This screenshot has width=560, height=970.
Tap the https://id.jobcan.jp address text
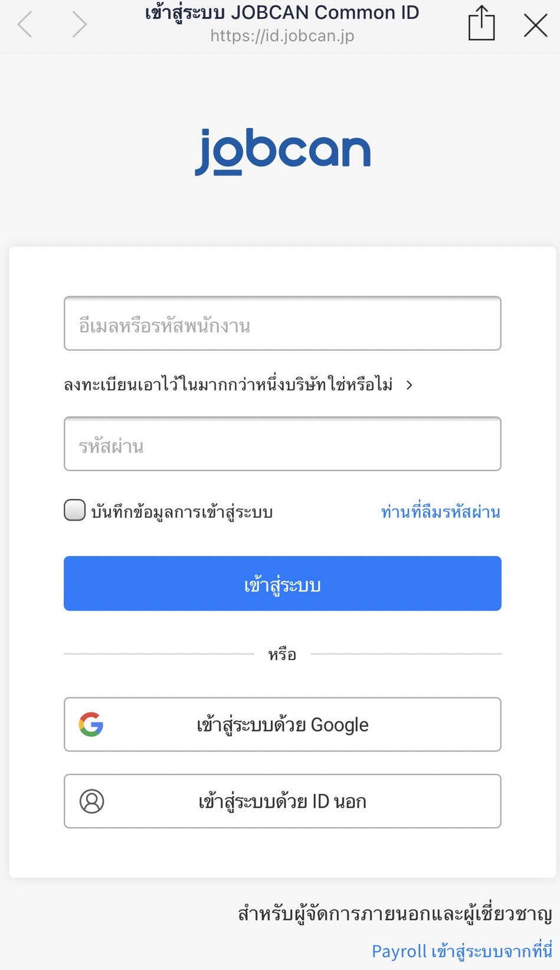282,36
